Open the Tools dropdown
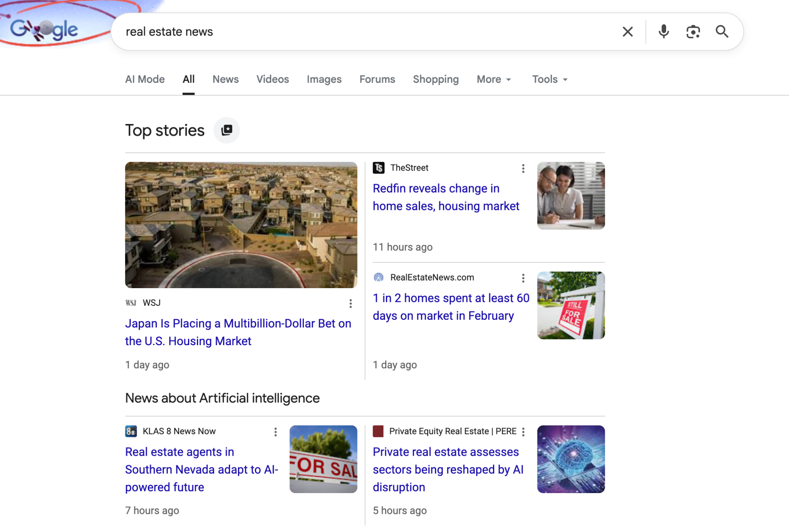This screenshot has width=789, height=532. point(549,79)
